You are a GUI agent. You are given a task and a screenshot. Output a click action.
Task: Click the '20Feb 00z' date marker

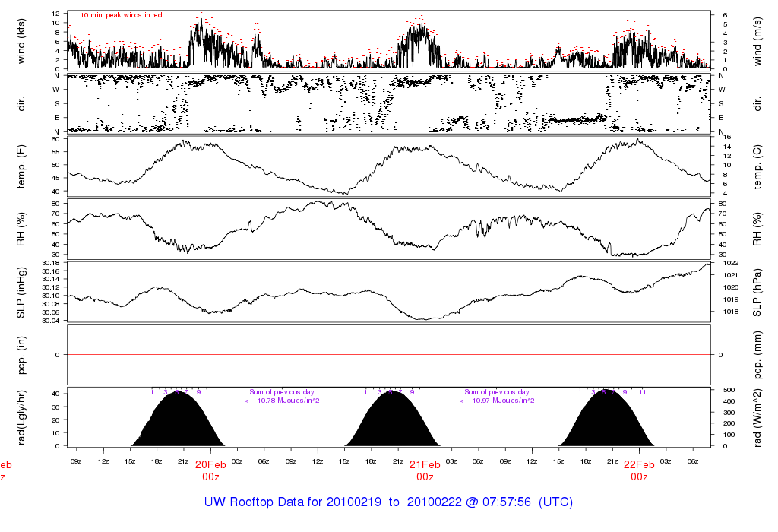(x=210, y=470)
